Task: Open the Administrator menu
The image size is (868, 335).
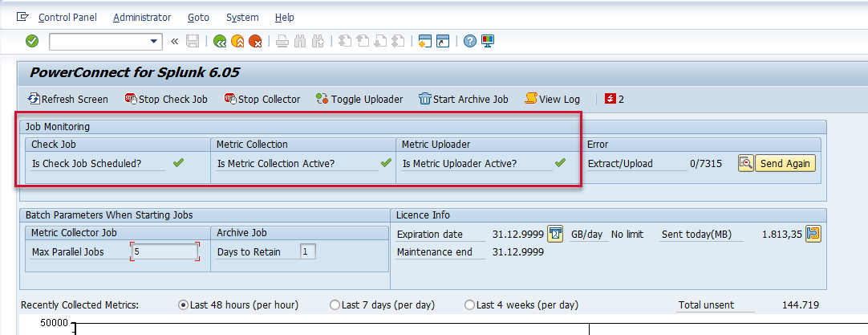Action: [x=142, y=17]
